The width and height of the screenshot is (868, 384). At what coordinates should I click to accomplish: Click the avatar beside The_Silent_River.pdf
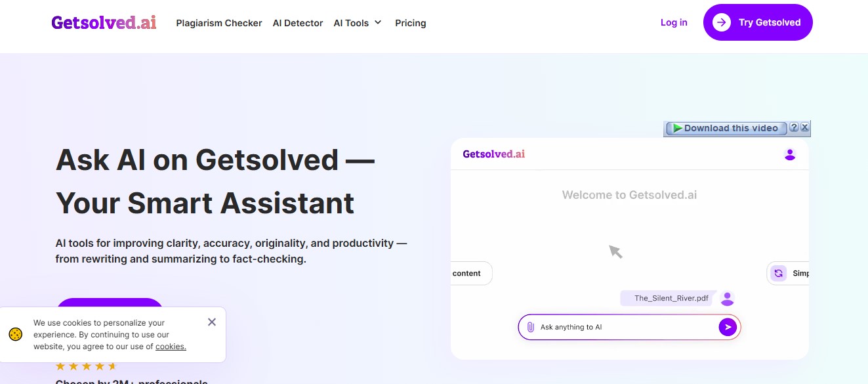click(727, 298)
